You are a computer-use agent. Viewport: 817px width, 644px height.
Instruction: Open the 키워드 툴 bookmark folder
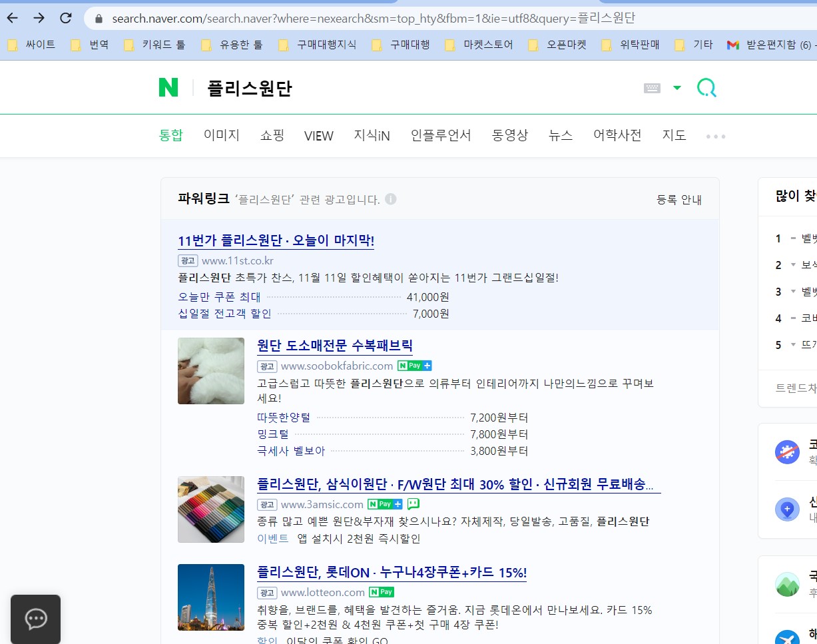154,45
